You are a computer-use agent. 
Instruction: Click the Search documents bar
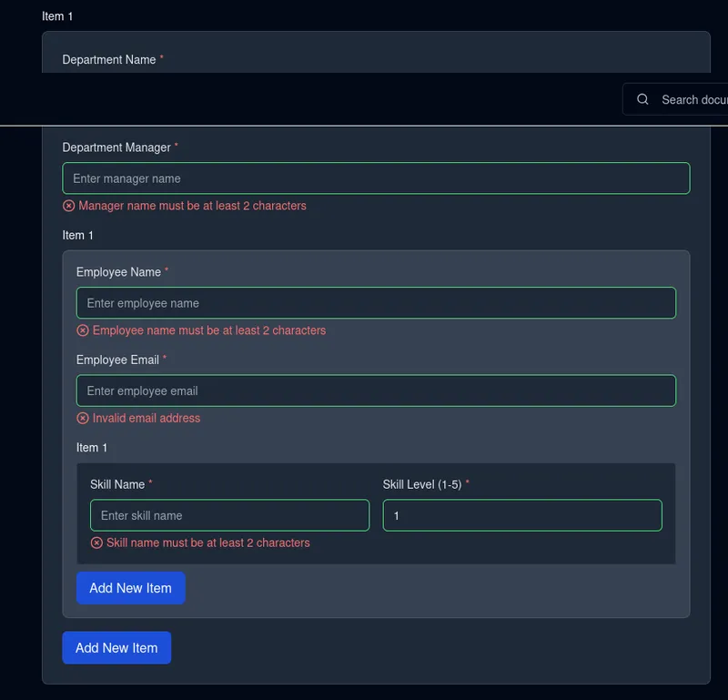(692, 98)
